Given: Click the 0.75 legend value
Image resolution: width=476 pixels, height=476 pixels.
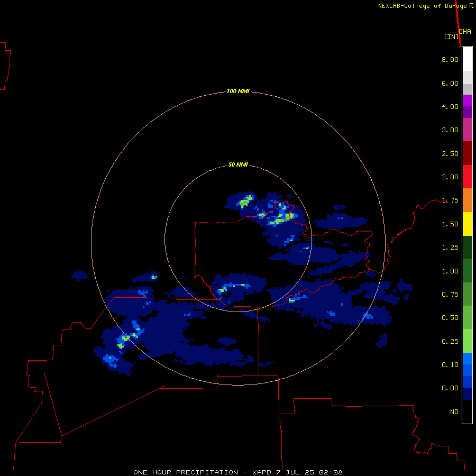Looking at the screenshot, I should (x=450, y=295).
